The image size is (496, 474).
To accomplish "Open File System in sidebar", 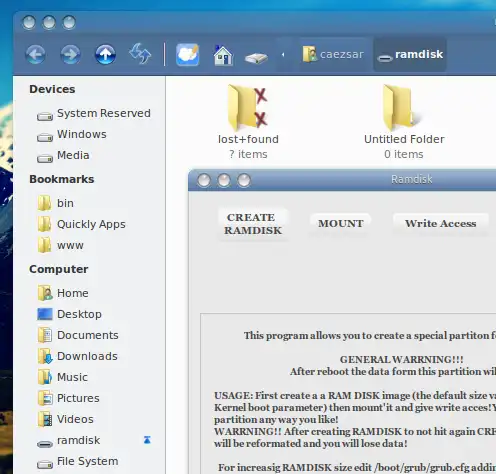I will coord(78,462).
